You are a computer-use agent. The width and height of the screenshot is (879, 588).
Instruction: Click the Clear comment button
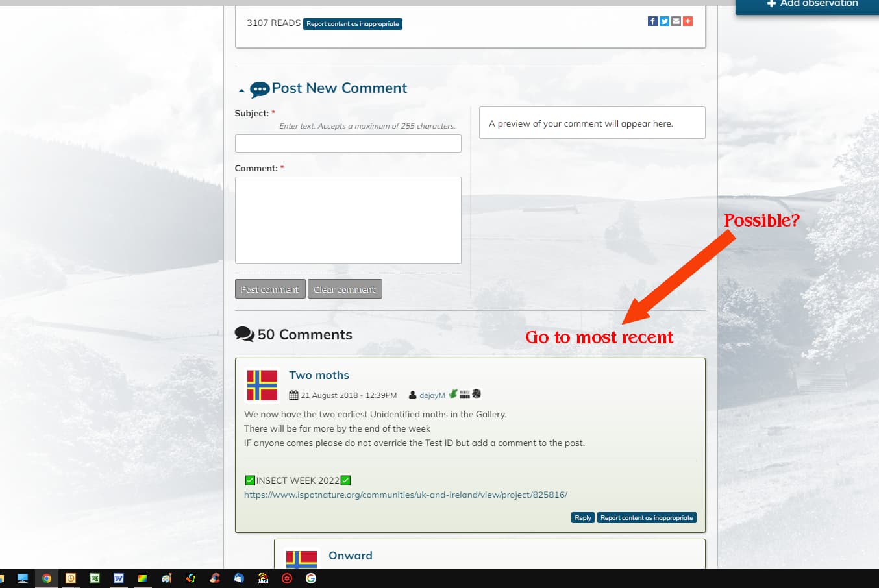tap(345, 289)
